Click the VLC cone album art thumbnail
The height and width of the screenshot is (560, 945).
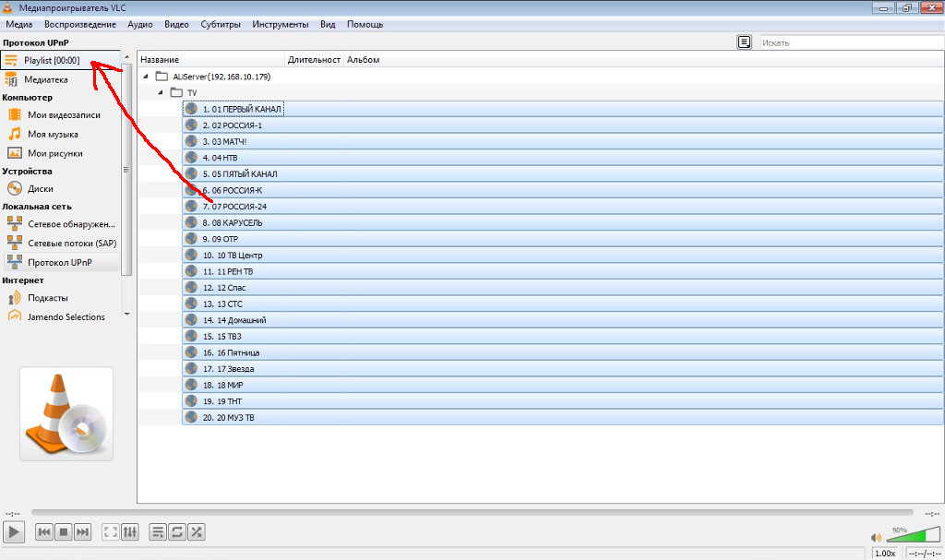click(x=66, y=413)
